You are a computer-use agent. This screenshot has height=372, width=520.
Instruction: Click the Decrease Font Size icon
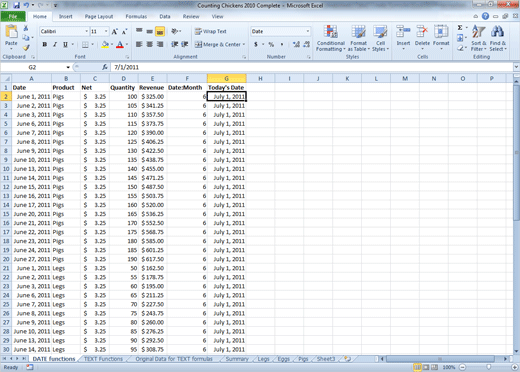[124, 32]
